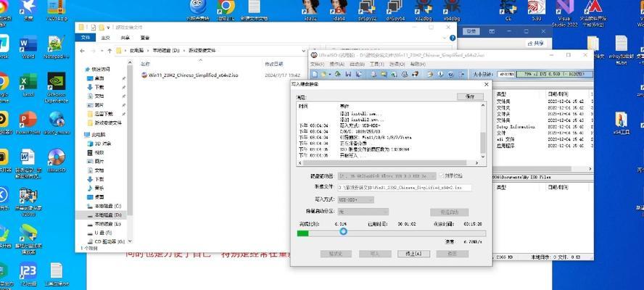Viewport: 644px width, 290px height.
Task: Close the 写入硬盘映像 dialog
Action: click(487, 84)
